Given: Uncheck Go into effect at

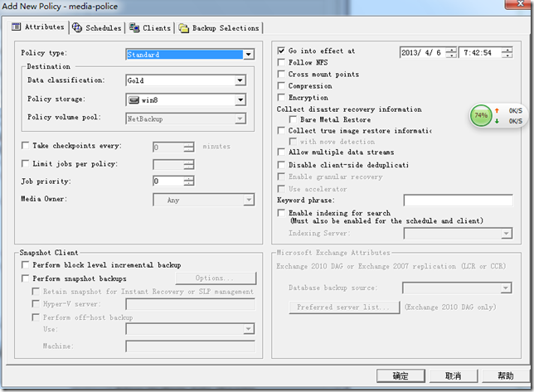Looking at the screenshot, I should (281, 51).
